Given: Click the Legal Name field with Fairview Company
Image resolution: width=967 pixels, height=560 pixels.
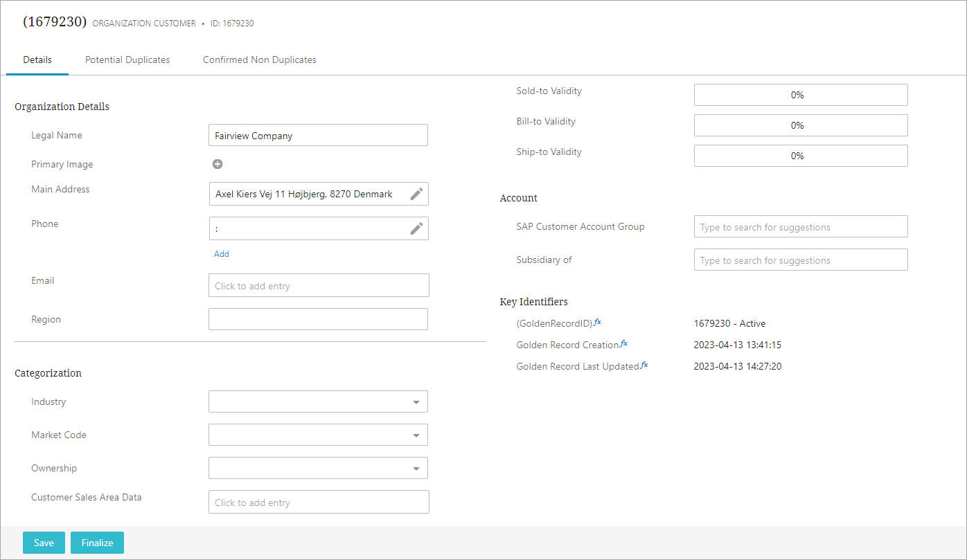Looking at the screenshot, I should click(318, 136).
